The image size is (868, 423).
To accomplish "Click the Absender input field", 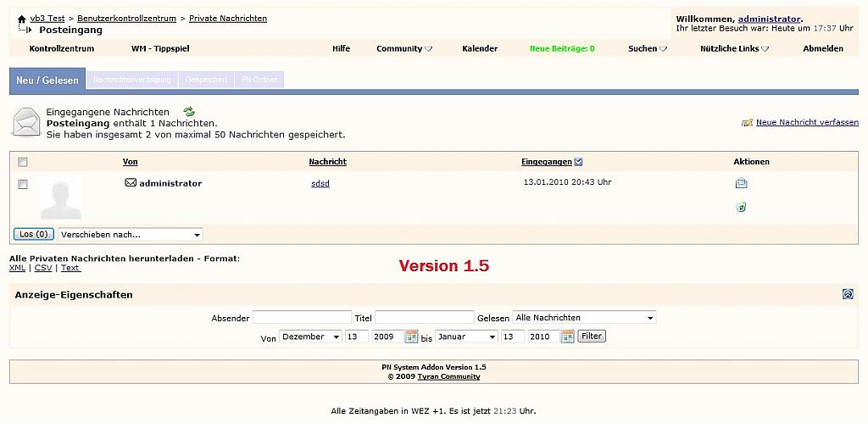I will pyautogui.click(x=302, y=318).
